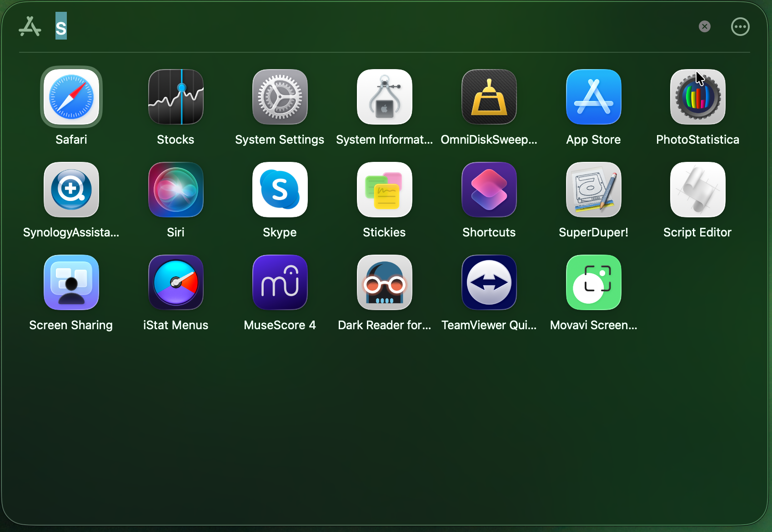
Task: Open System Settings
Action: point(280,97)
